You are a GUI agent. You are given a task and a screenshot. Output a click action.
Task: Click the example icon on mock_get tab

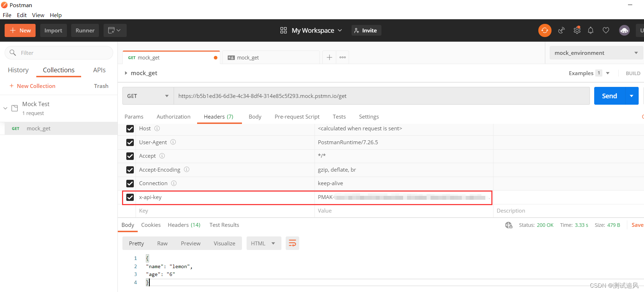click(231, 58)
